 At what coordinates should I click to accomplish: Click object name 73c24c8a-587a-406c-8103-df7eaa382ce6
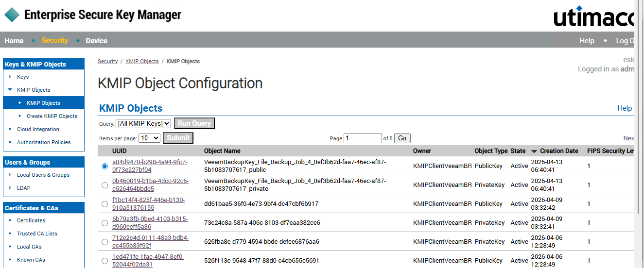tap(262, 223)
